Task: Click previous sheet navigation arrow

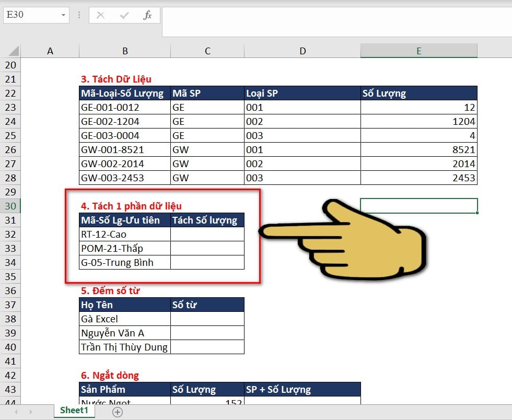Action: pos(16,412)
